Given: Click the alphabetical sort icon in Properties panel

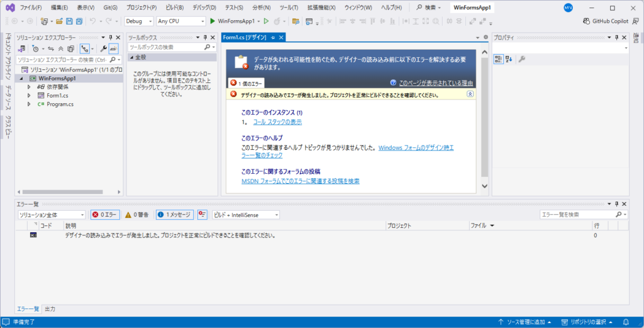Looking at the screenshot, I should pos(509,59).
